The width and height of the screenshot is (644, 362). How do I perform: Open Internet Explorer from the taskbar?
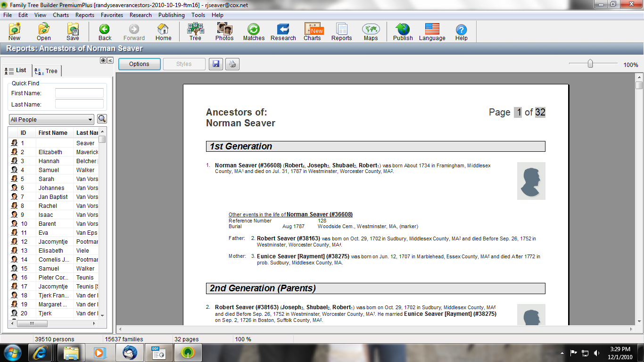[41, 353]
